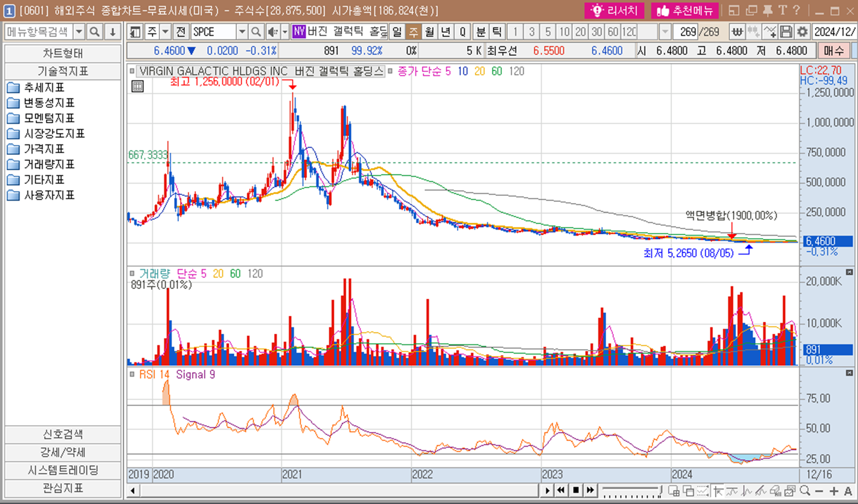Open the help question-mark icon
This screenshot has width=858, height=504.
pyautogui.click(x=797, y=10)
